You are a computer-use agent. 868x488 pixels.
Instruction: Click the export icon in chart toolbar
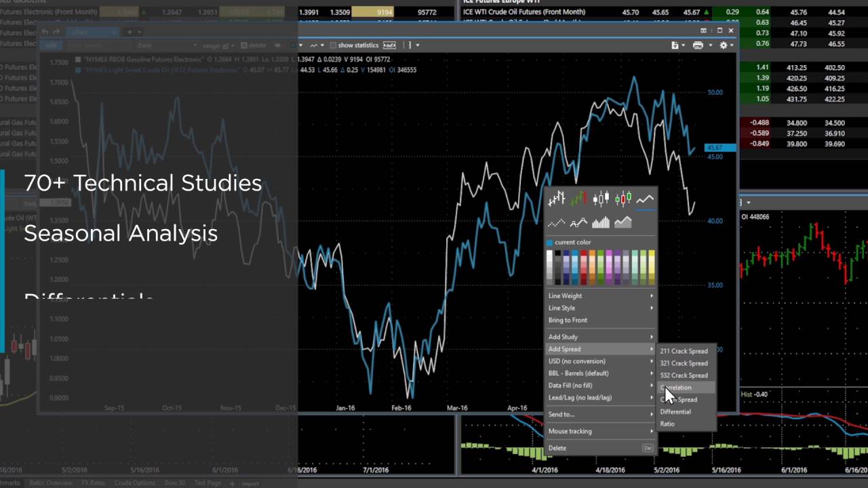(x=675, y=45)
